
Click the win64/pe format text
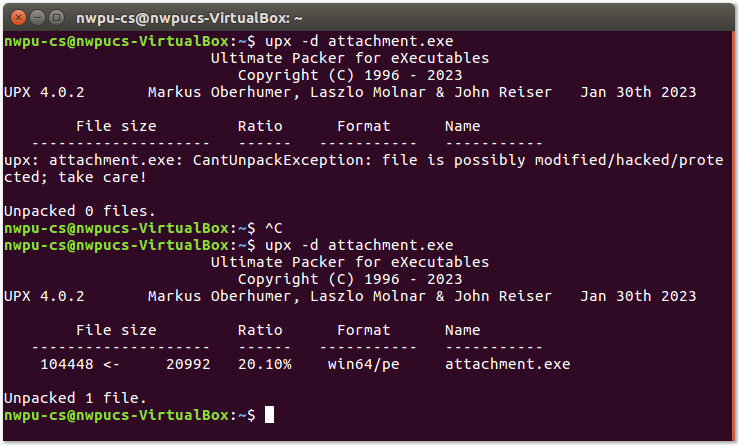(363, 364)
